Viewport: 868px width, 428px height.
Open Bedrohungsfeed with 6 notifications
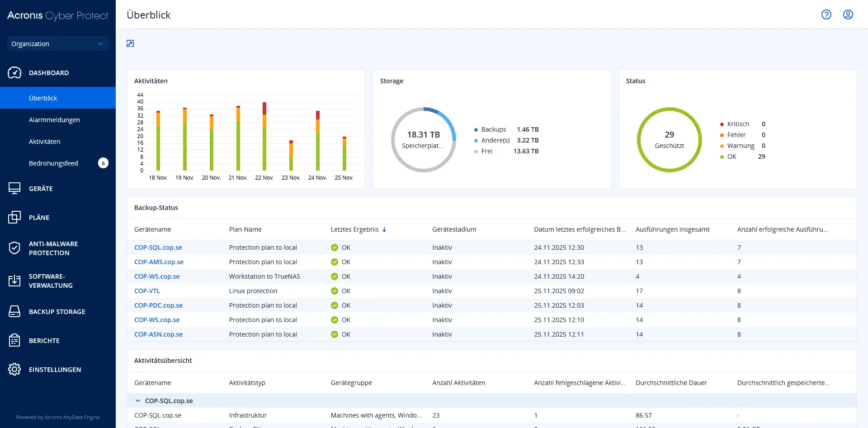[x=53, y=163]
